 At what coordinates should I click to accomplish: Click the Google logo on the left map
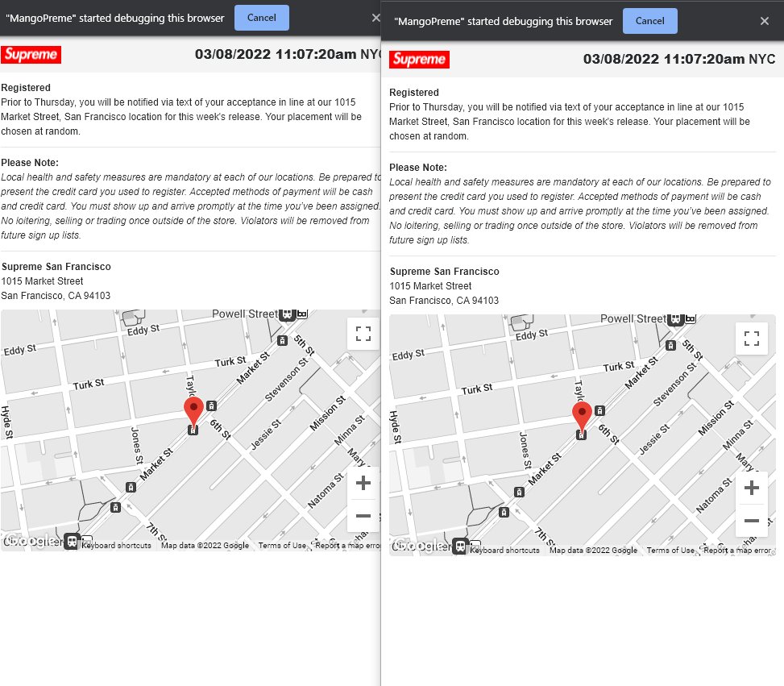pyautogui.click(x=31, y=542)
